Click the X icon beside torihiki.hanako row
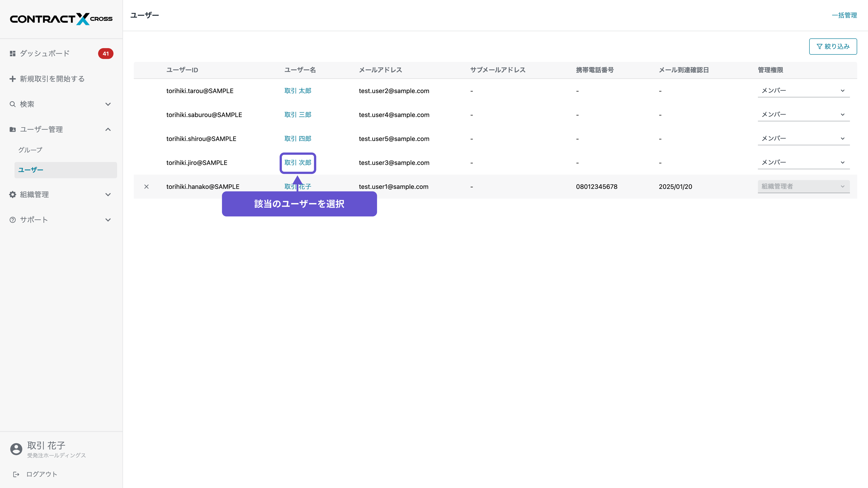This screenshot has height=488, width=868. 146,187
